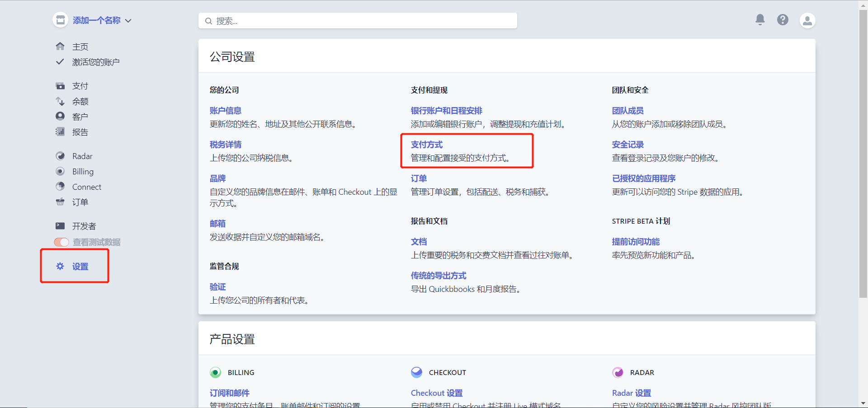Select Billing in sidebar

click(x=83, y=172)
